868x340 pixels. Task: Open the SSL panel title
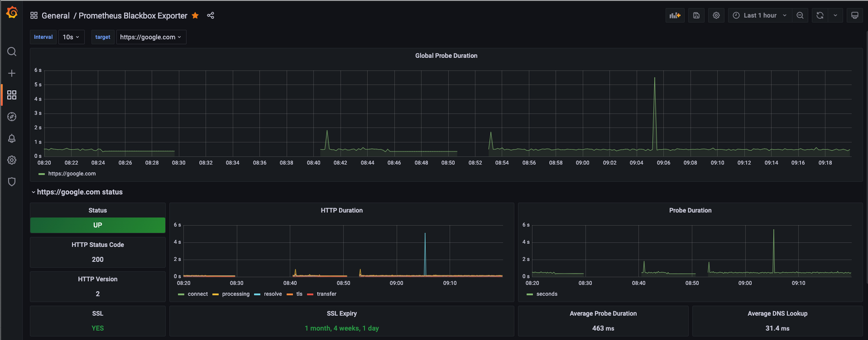tap(98, 313)
